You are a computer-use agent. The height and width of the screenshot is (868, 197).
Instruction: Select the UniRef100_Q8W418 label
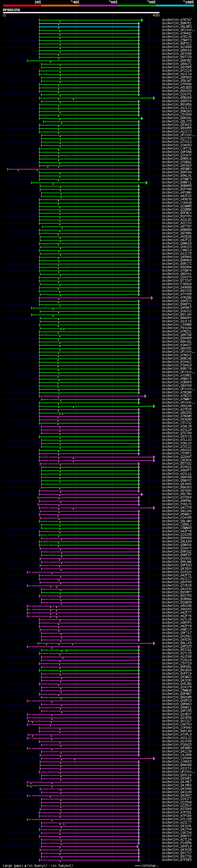pyautogui.click(x=177, y=243)
